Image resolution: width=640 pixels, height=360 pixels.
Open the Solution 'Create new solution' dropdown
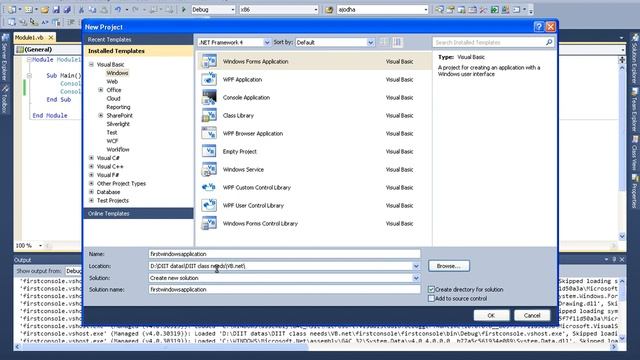click(416, 278)
